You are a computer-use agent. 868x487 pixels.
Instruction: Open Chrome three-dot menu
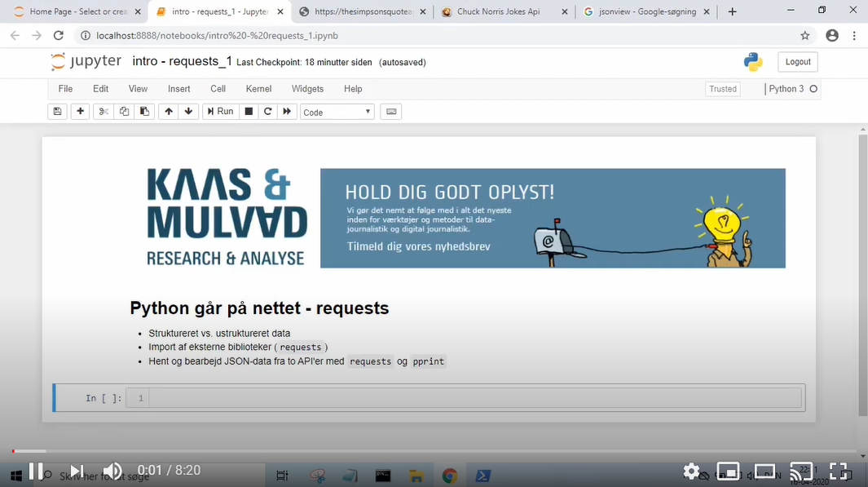tap(854, 35)
